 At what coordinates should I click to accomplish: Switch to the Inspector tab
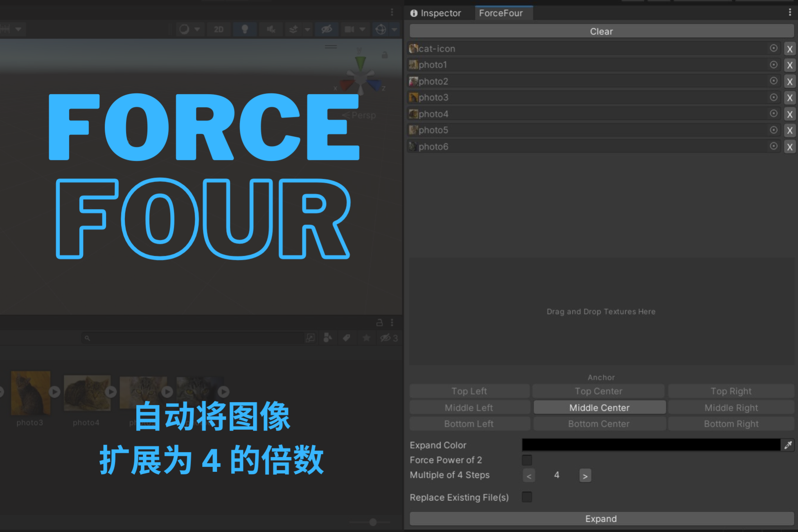(x=436, y=13)
